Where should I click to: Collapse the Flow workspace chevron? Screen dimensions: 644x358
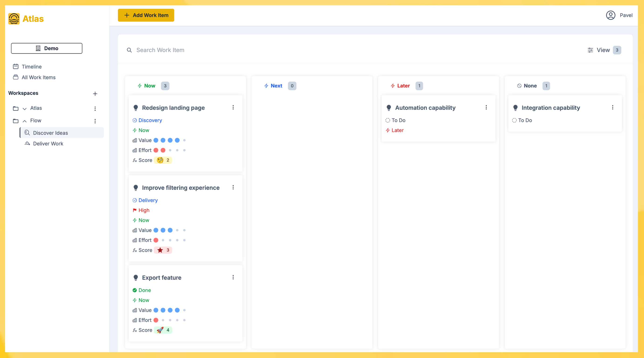24,121
